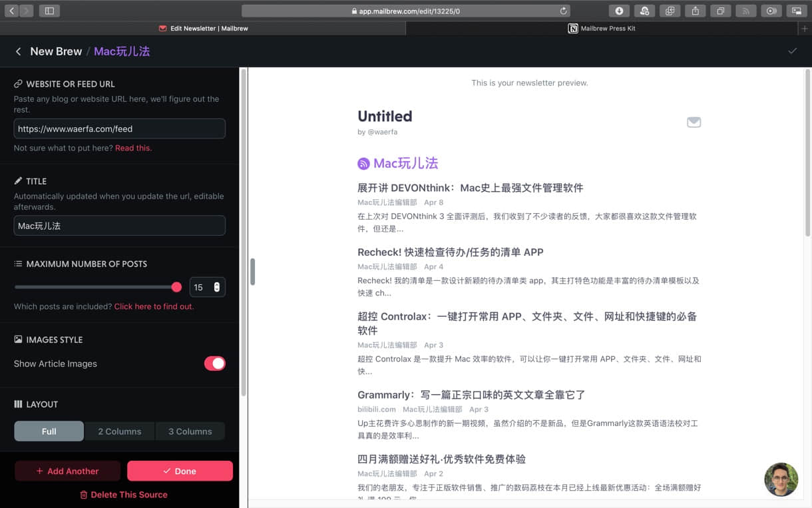Show the Safari tab overview
Image resolution: width=812 pixels, height=508 pixels.
[720, 11]
